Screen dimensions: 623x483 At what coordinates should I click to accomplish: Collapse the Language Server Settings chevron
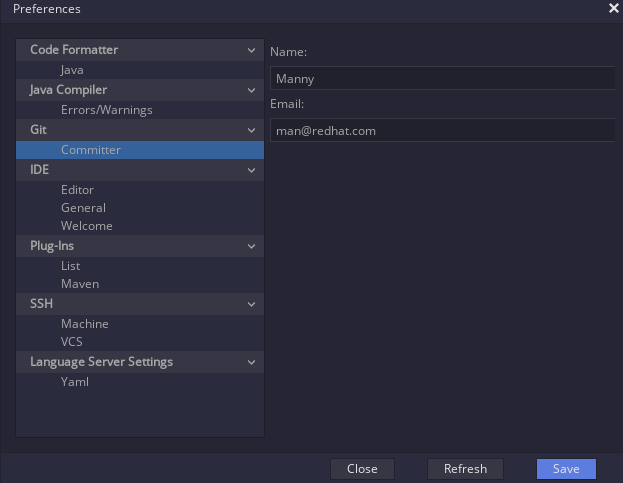pos(251,362)
